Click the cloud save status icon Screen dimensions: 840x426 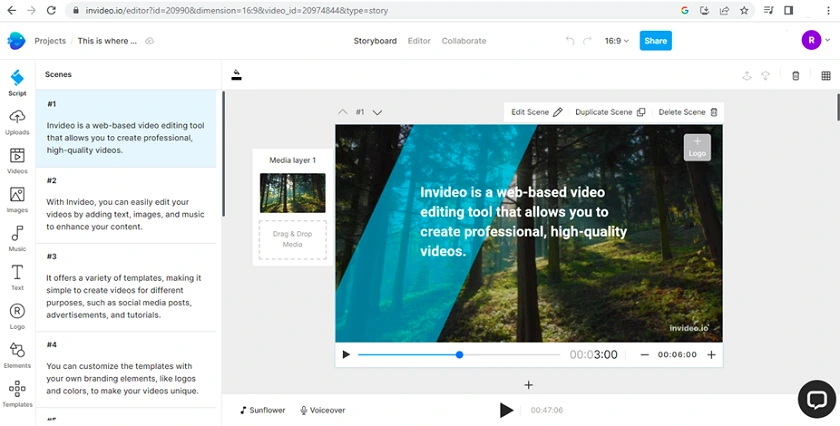[x=149, y=41]
